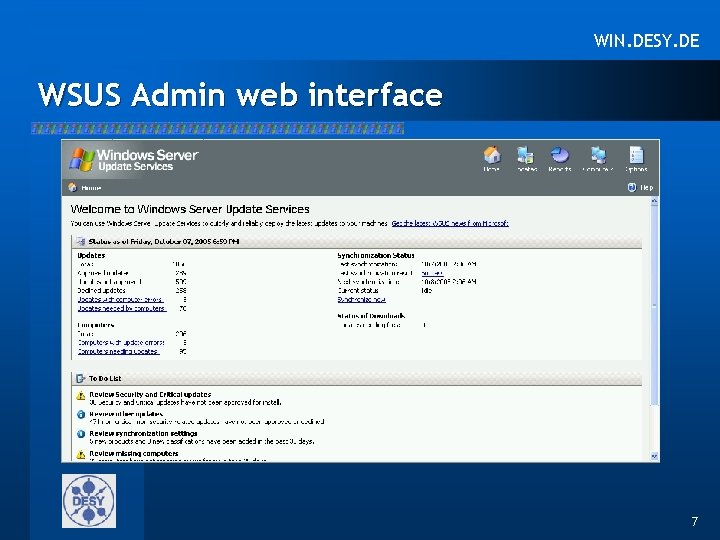
Task: Click the Status of Downloads heading
Action: pyautogui.click(x=371, y=316)
